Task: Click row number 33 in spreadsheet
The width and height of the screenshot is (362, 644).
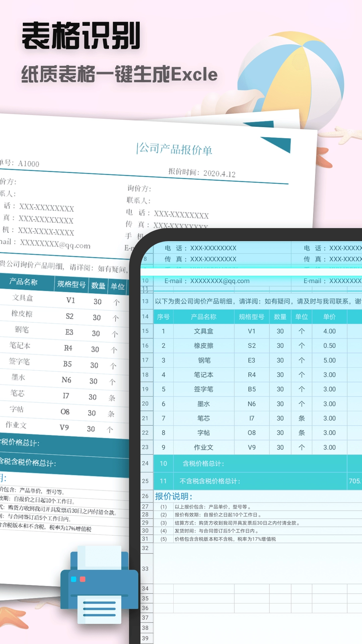Action: [145, 569]
